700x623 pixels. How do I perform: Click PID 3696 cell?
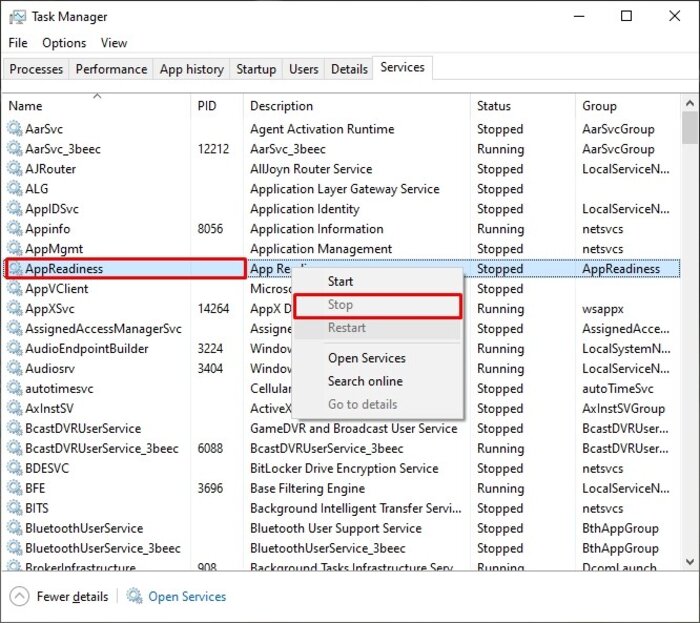pos(210,488)
